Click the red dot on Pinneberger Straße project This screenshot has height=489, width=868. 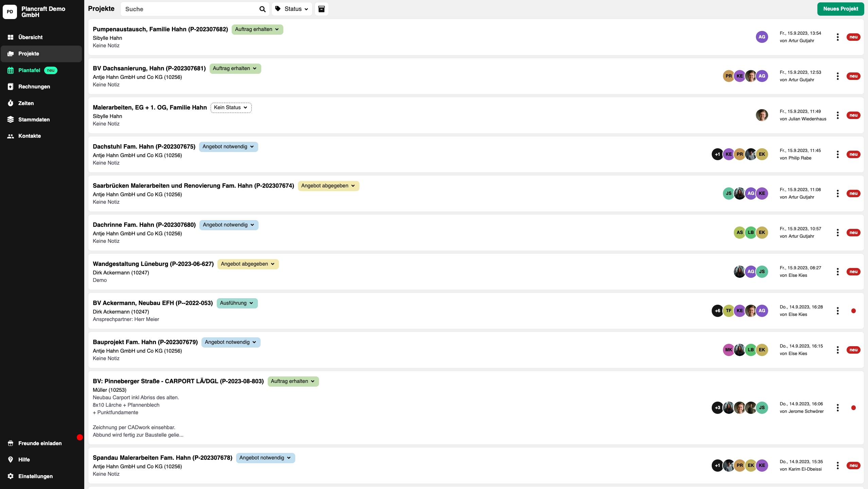point(853,408)
